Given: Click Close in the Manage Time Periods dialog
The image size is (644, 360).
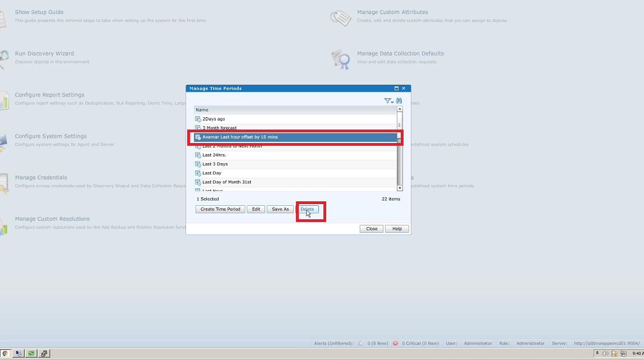Looking at the screenshot, I should pyautogui.click(x=372, y=229).
